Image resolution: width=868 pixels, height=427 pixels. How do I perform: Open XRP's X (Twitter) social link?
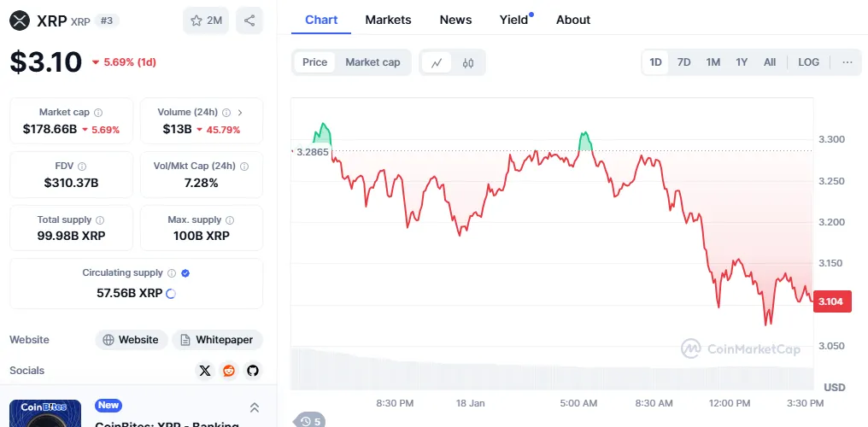click(x=205, y=371)
